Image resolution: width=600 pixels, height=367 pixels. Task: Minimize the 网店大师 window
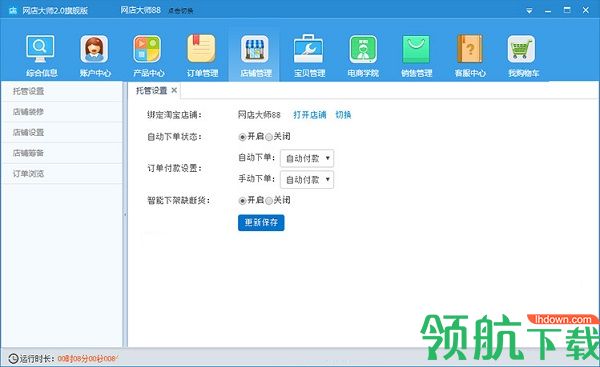(548, 11)
